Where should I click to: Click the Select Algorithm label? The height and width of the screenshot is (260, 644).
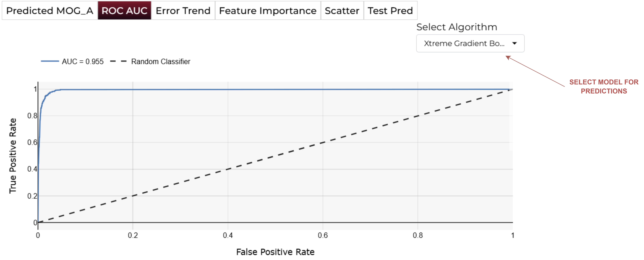pos(457,27)
